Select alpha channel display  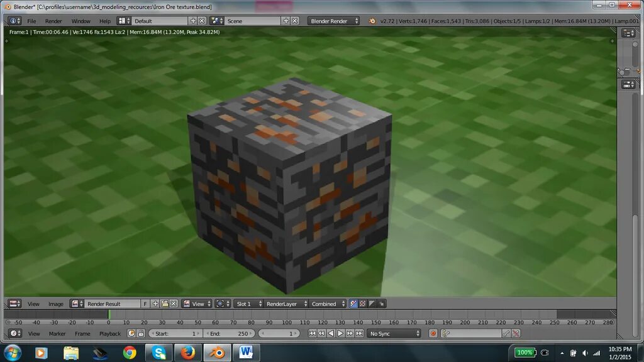[372, 304]
